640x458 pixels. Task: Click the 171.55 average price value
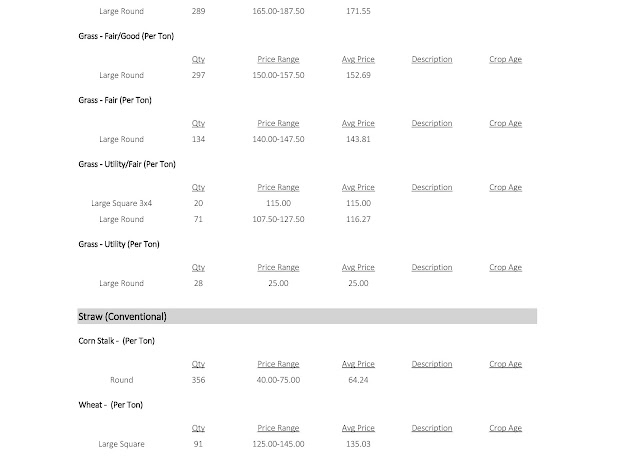tap(358, 11)
